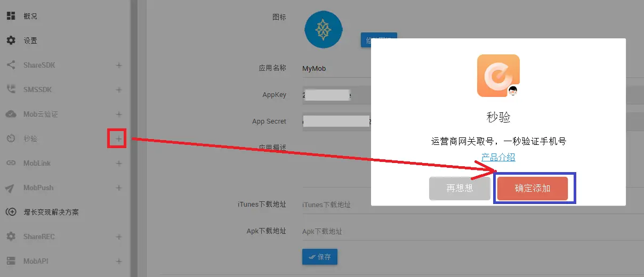Open the 设置 gear icon
The height and width of the screenshot is (277, 644).
(11, 40)
